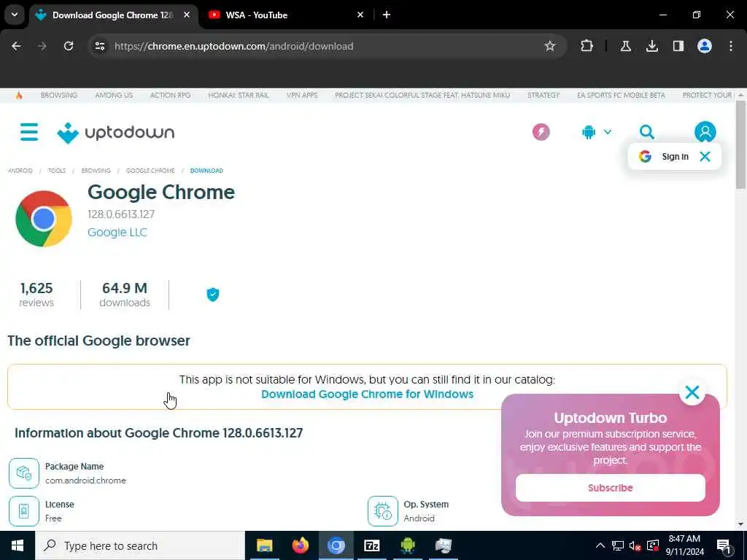The height and width of the screenshot is (560, 747).
Task: Click the Google Chrome app logo
Action: coord(44,219)
